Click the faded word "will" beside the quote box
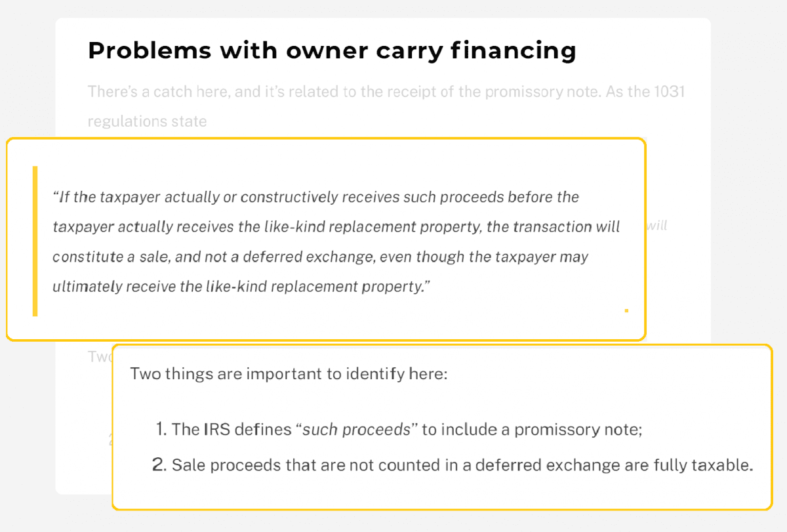The width and height of the screenshot is (787, 532). coord(656,226)
